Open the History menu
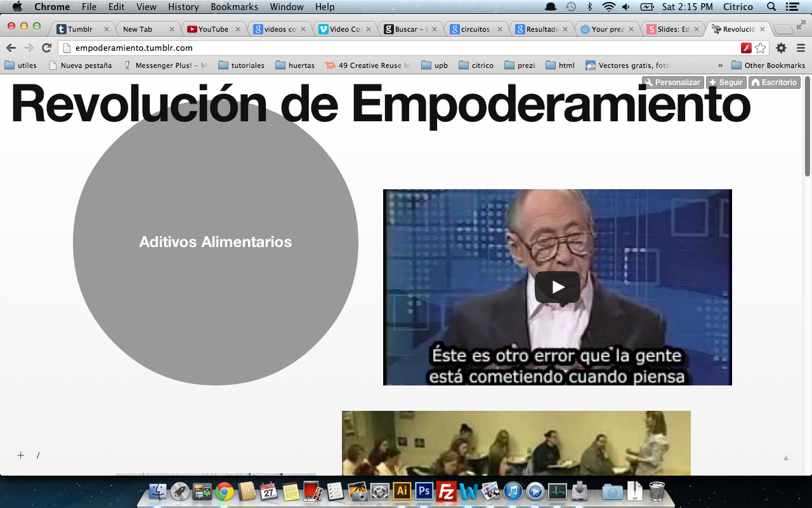The image size is (812, 508). click(183, 7)
